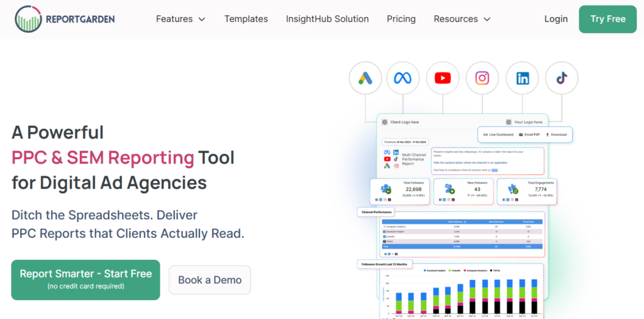This screenshot has width=644, height=319.
Task: Click the Try Free button
Action: pos(608,19)
